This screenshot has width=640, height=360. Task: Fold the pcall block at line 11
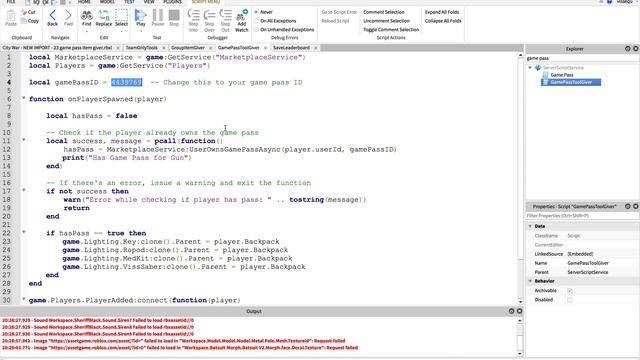24,140
